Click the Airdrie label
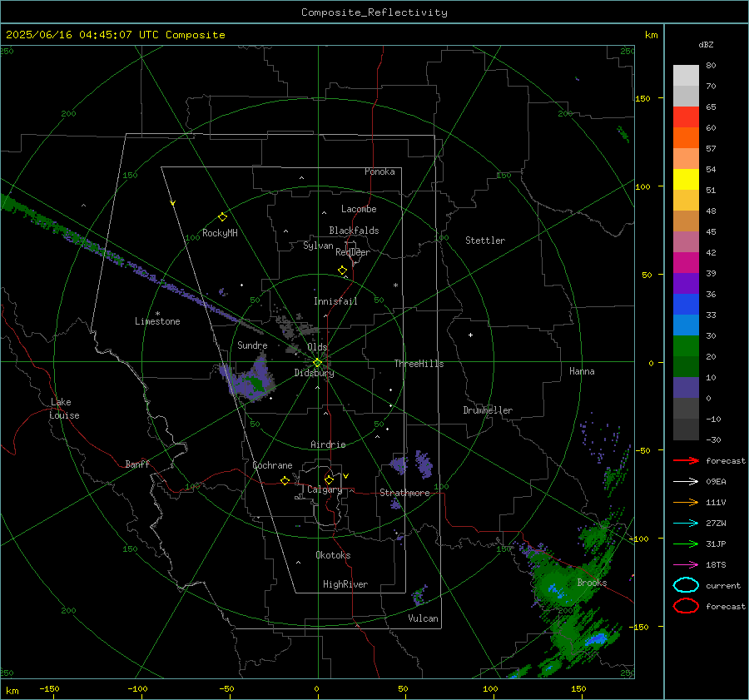Image resolution: width=749 pixels, height=700 pixels. point(328,444)
